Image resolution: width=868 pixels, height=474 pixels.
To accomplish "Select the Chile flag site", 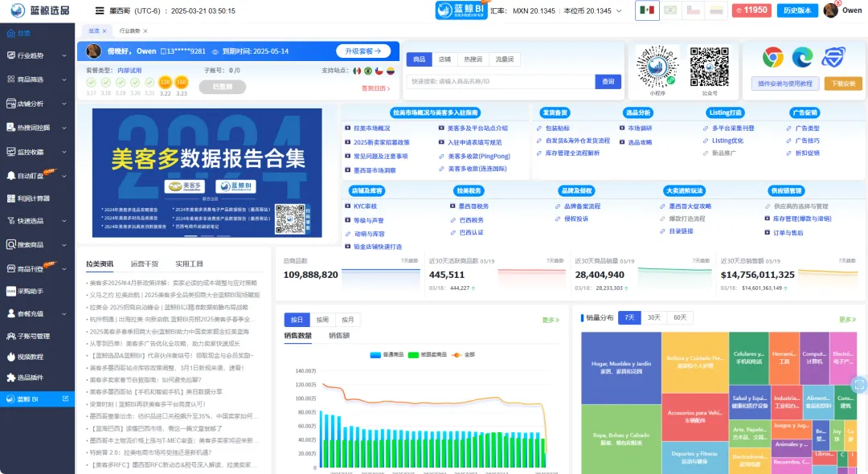I will 694,10.
